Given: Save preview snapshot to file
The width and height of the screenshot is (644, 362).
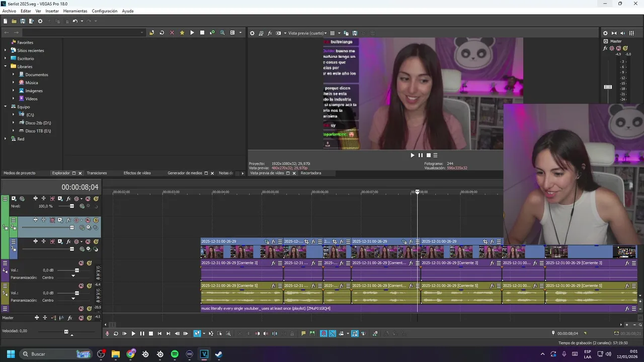Looking at the screenshot, I should click(355, 33).
